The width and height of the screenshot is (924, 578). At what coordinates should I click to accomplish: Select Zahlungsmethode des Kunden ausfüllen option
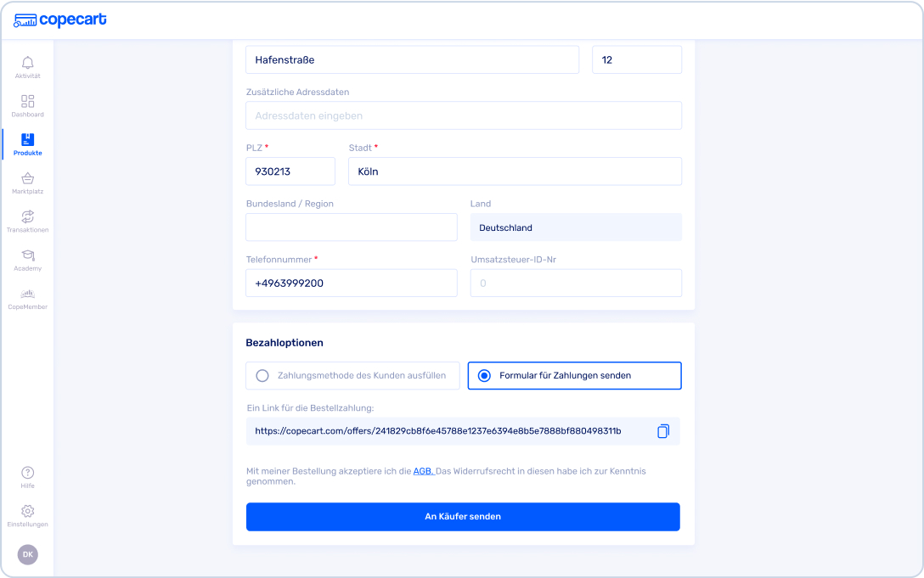(352, 375)
